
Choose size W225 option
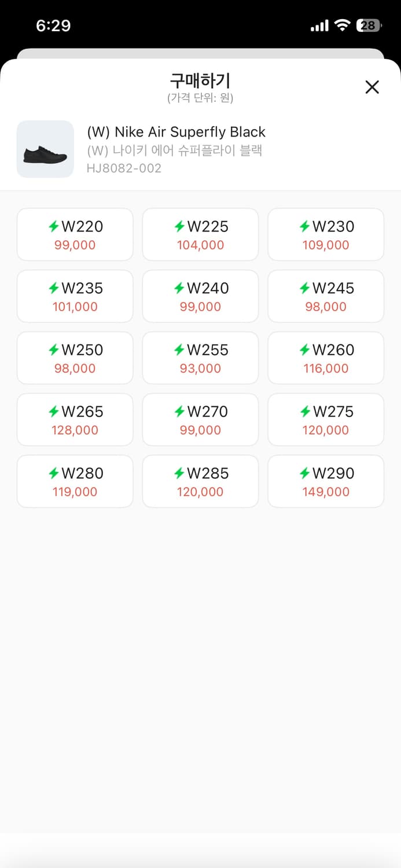200,234
